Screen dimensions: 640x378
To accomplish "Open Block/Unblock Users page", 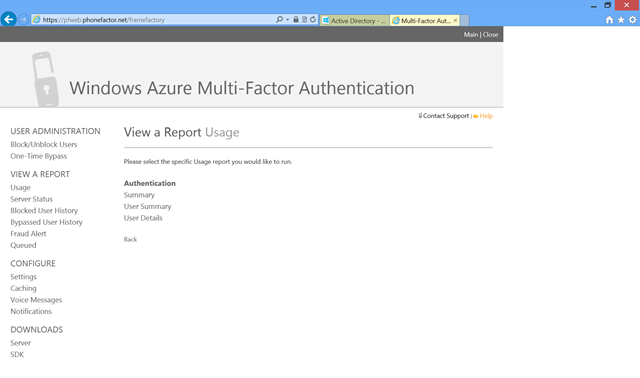I will (44, 145).
